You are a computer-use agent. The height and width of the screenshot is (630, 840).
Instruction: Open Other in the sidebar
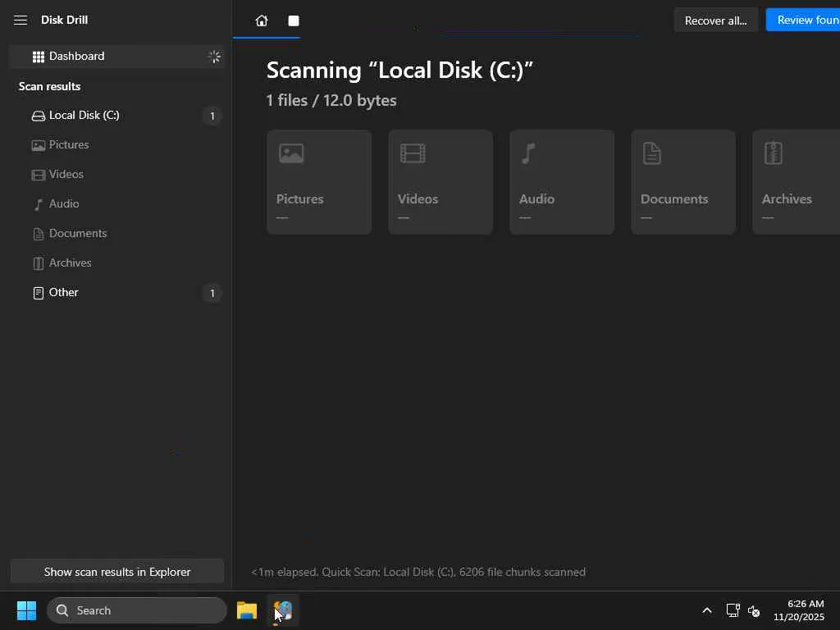click(116, 293)
